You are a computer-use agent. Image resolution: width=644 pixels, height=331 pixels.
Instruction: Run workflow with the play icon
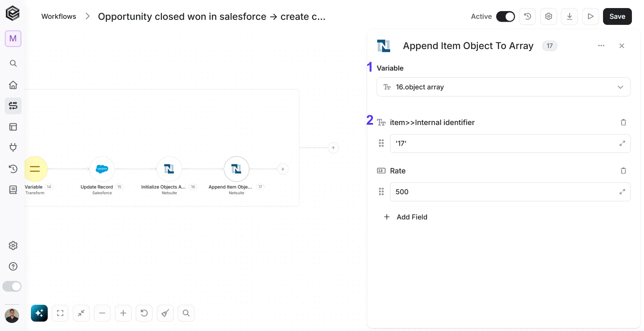click(591, 16)
